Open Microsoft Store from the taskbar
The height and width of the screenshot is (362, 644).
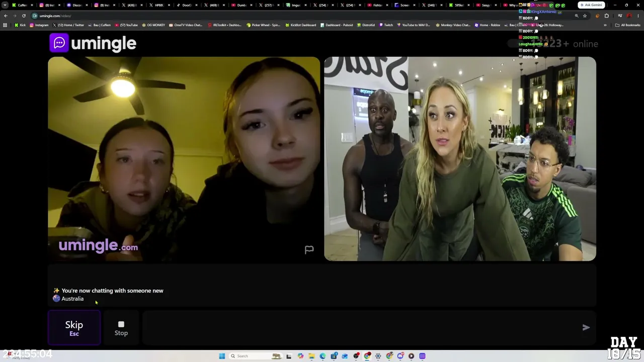click(x=334, y=356)
